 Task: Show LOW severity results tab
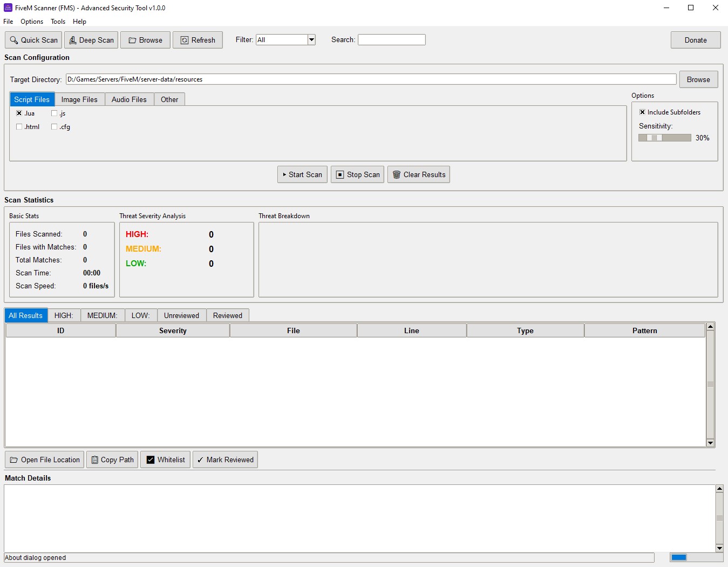click(x=141, y=315)
